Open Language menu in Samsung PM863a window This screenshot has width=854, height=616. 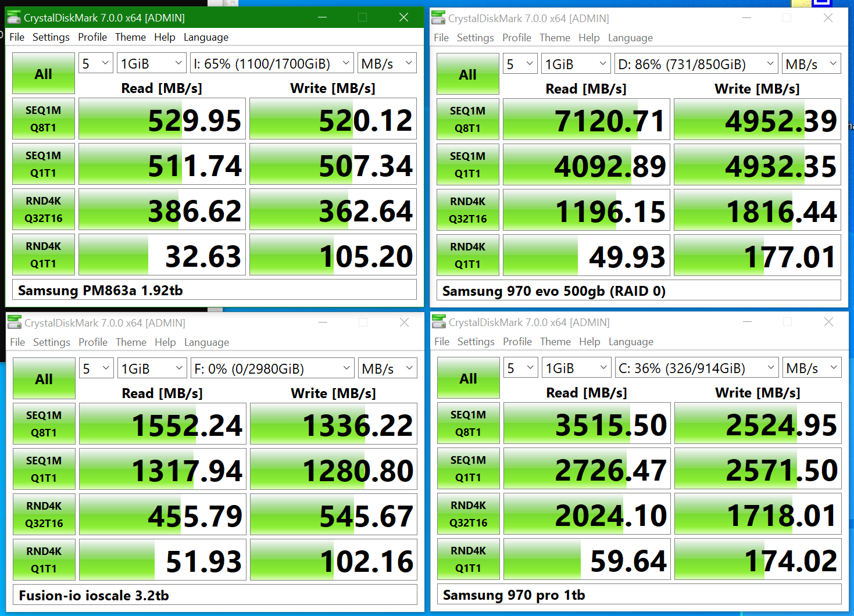(x=206, y=37)
